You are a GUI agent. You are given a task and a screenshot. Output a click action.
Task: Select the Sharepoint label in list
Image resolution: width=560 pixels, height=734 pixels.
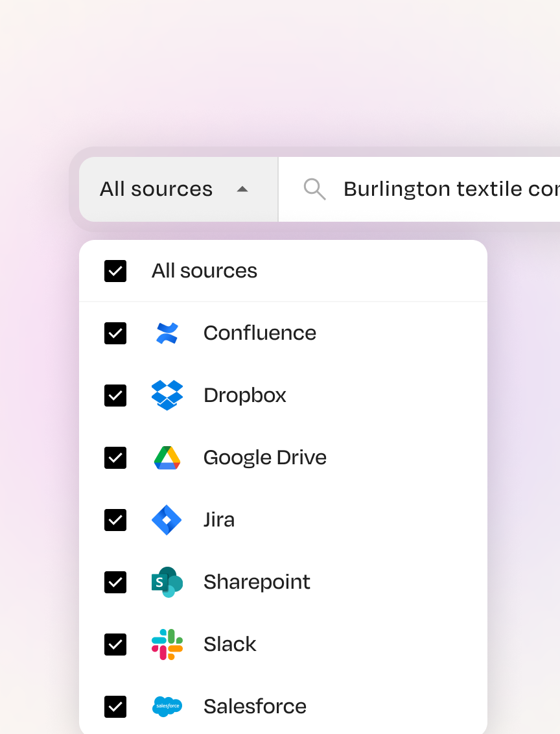(257, 582)
